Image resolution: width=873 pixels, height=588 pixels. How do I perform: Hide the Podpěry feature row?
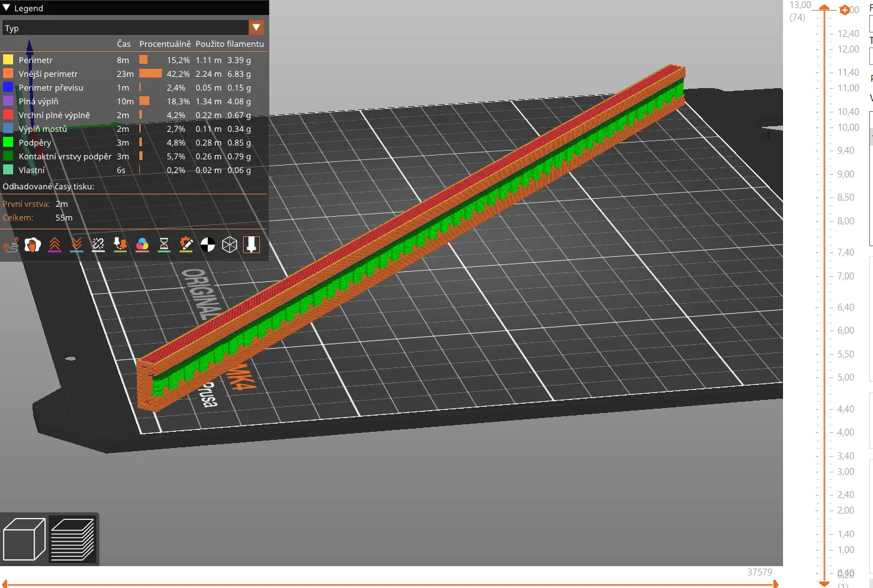(35, 142)
